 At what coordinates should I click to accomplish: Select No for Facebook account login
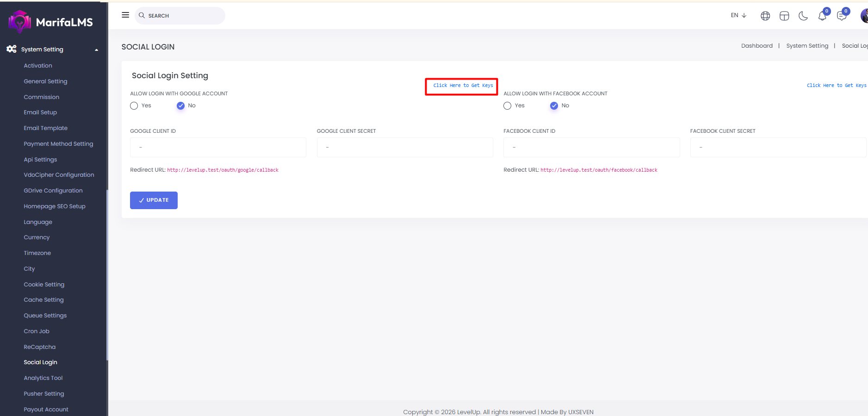554,106
